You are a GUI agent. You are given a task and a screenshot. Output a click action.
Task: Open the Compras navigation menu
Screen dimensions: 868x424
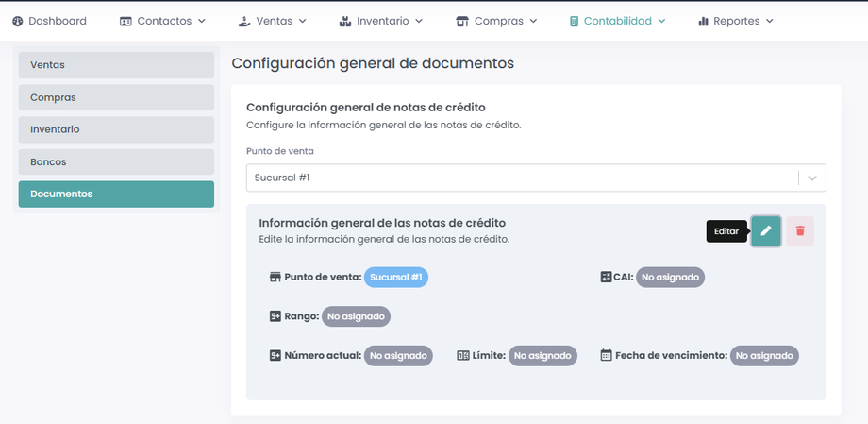coord(496,21)
